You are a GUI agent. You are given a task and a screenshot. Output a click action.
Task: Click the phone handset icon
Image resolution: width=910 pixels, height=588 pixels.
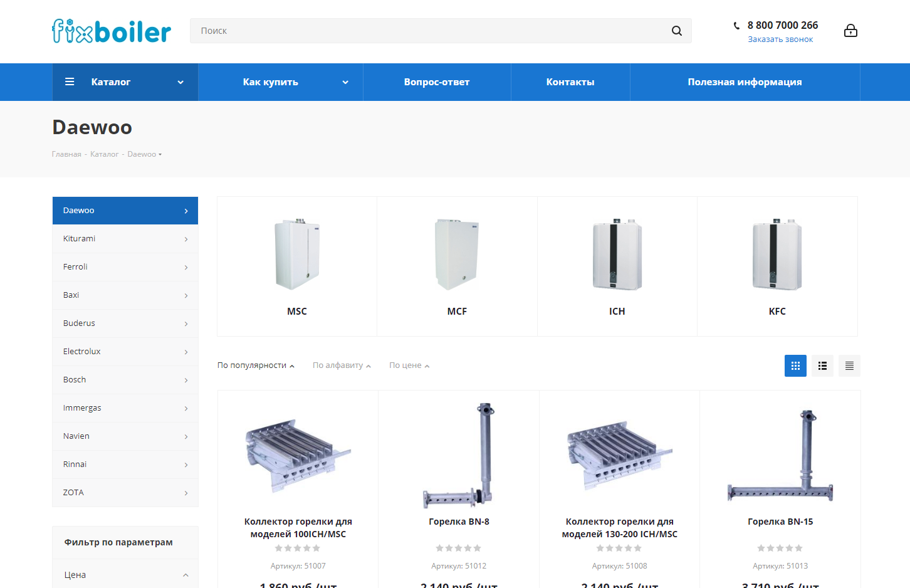click(736, 26)
